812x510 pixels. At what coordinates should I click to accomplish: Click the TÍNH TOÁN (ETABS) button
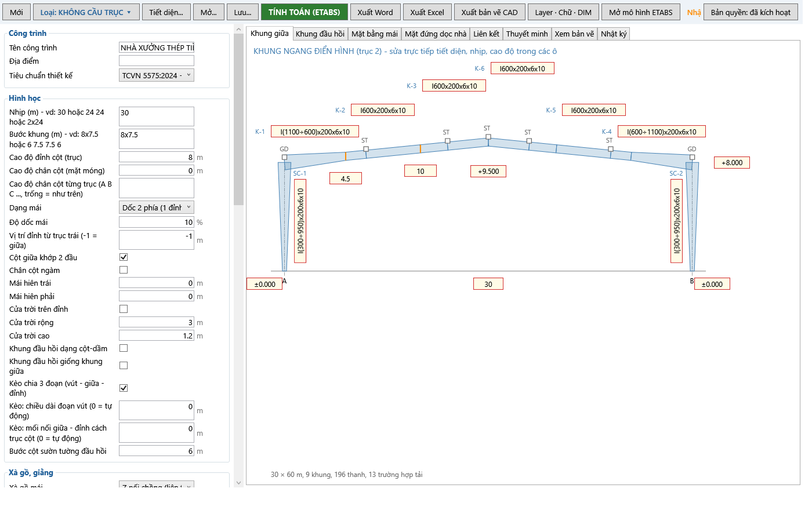pyautogui.click(x=304, y=12)
